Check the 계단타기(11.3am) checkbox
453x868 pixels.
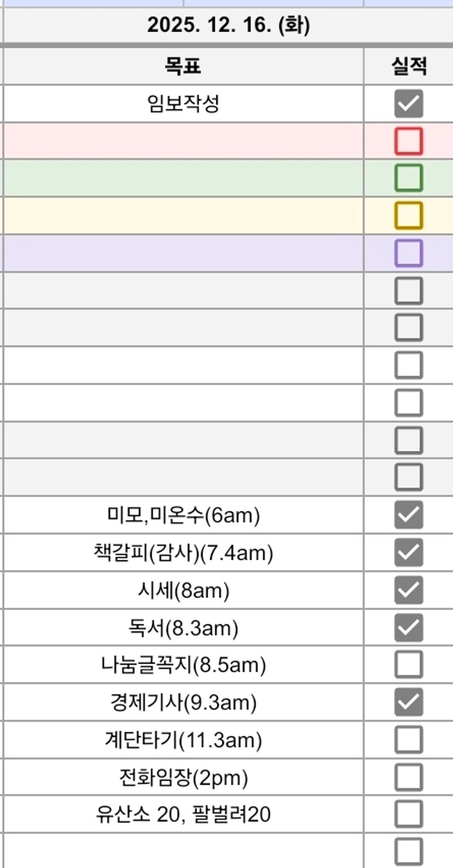408,739
